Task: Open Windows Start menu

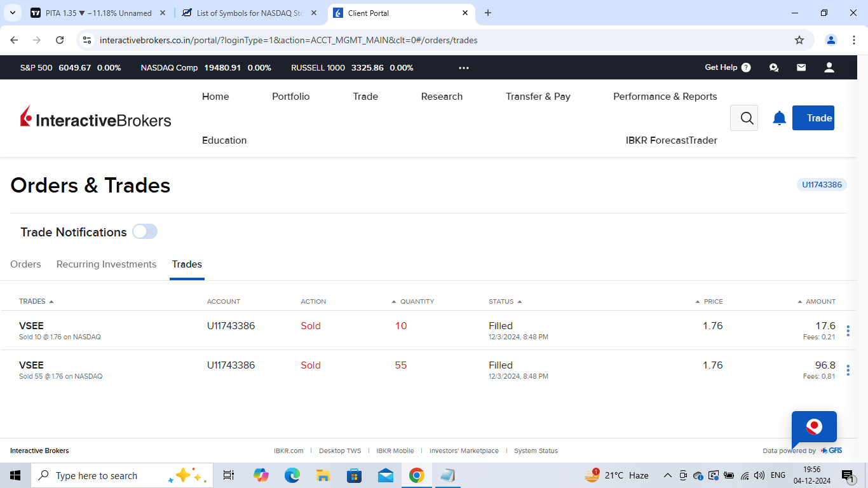Action: pos(15,475)
